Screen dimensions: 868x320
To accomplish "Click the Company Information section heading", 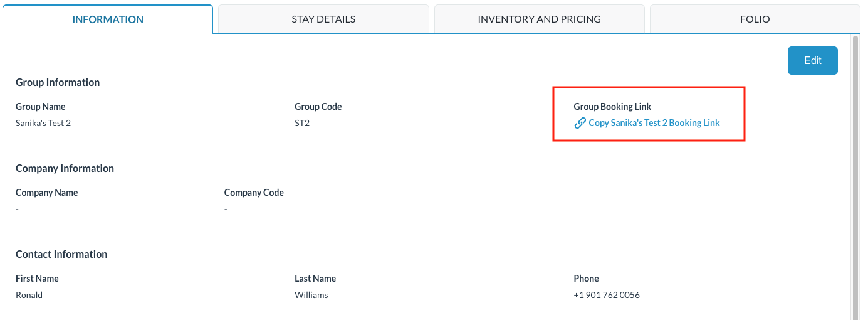I will pos(65,168).
